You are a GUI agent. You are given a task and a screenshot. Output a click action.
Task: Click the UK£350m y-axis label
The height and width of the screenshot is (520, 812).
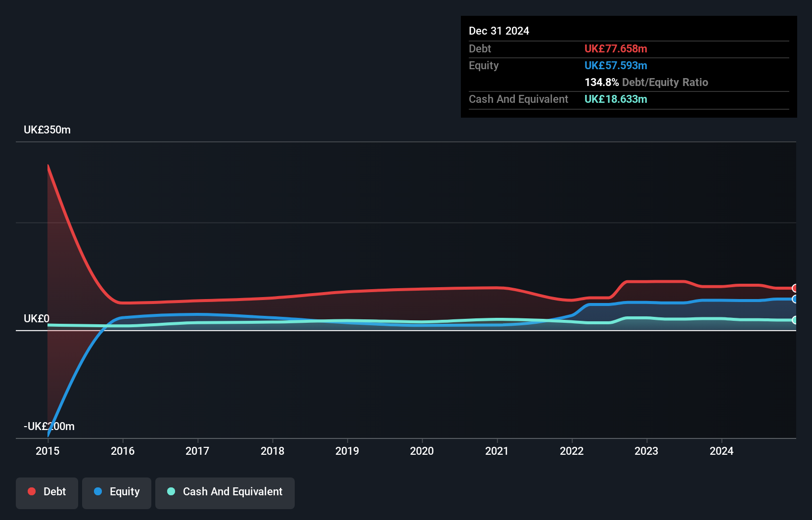coord(47,130)
